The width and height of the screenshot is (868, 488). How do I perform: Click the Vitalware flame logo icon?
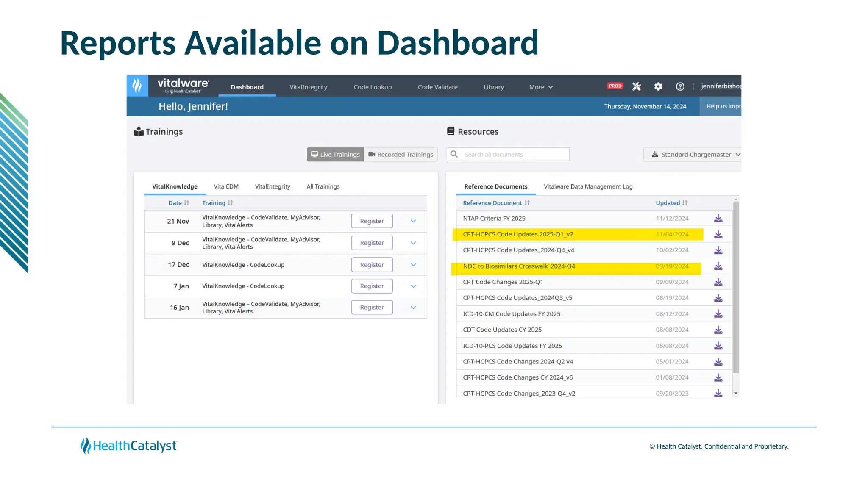137,86
